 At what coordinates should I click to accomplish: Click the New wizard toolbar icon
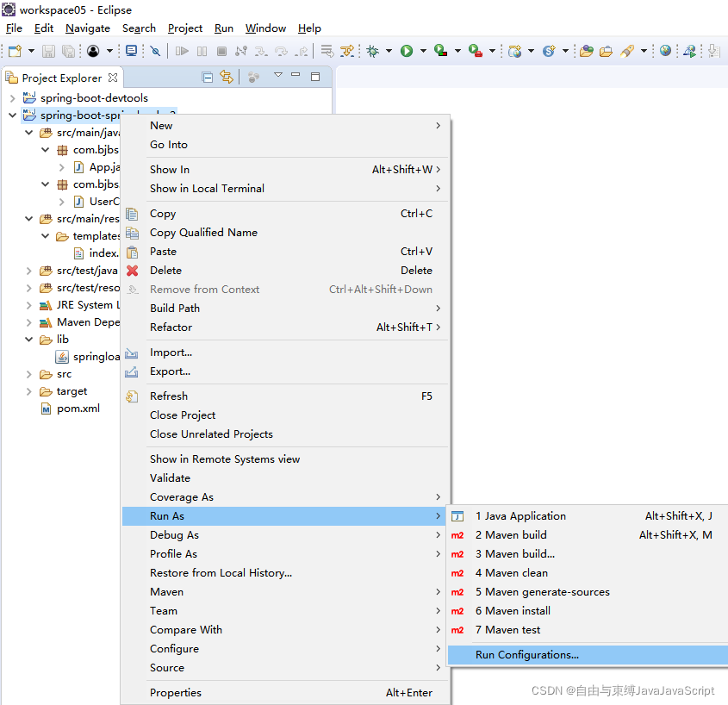point(15,51)
